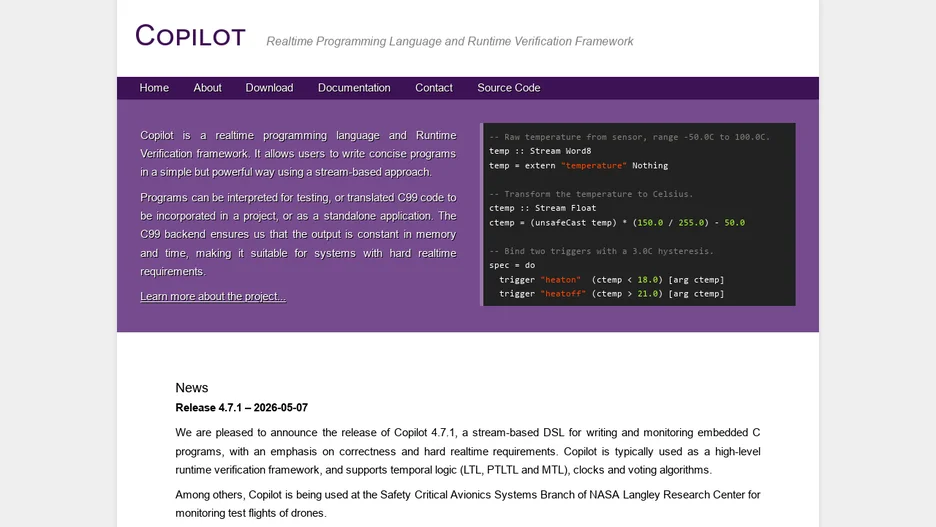The image size is (936, 527).
Task: Open the Download menu item
Action: [269, 88]
